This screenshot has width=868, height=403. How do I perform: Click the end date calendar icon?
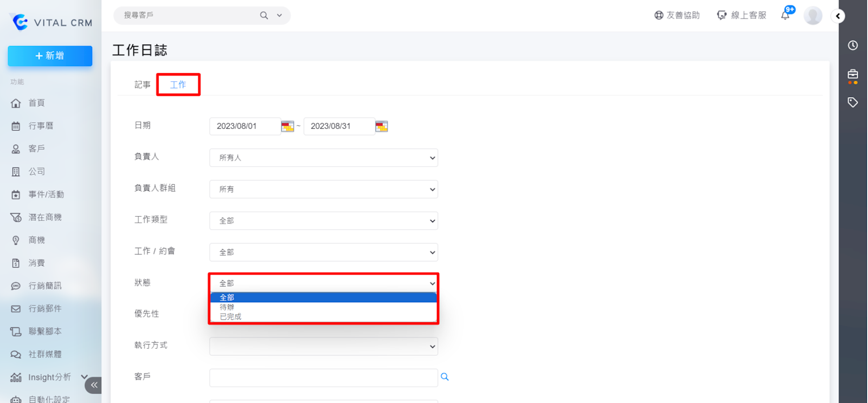(x=382, y=126)
